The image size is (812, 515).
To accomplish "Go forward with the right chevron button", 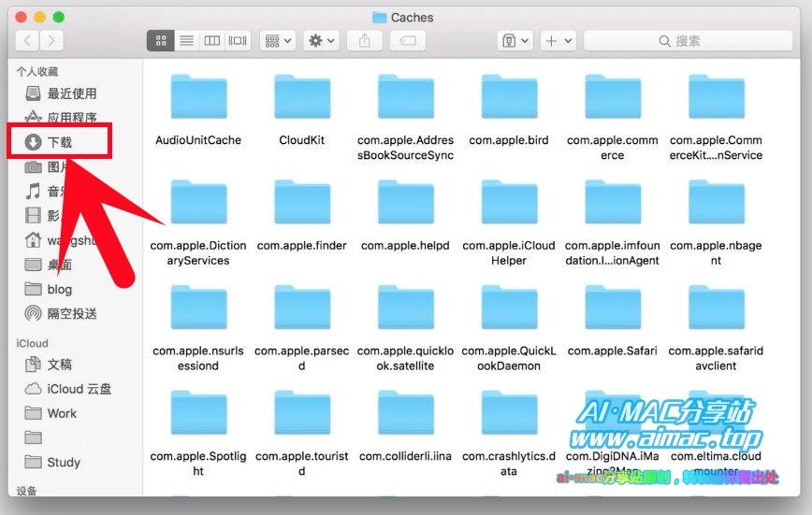I will click(x=51, y=40).
